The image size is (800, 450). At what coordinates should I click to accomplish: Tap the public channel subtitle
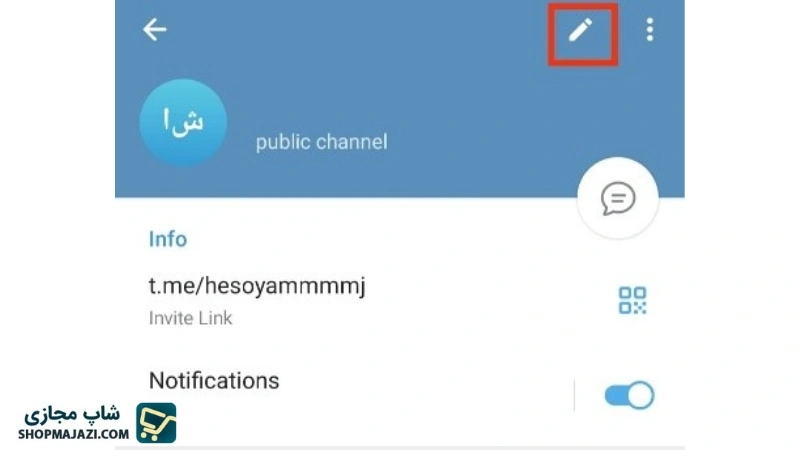321,142
